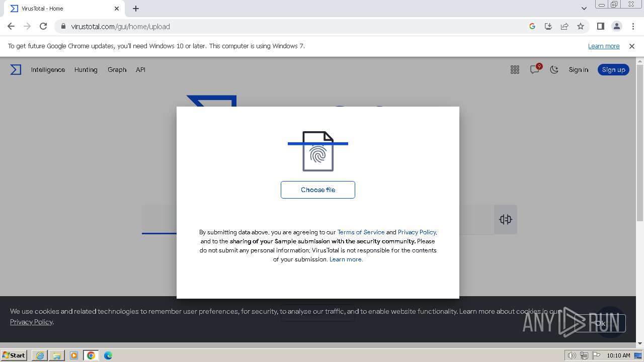644x362 pixels.
Task: Click the Choose file button
Action: pyautogui.click(x=318, y=190)
